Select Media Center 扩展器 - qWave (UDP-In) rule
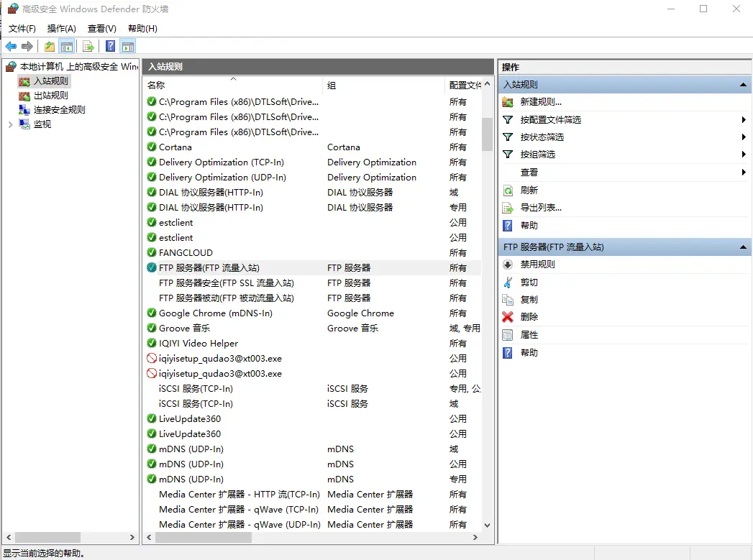Image resolution: width=753 pixels, height=560 pixels. click(x=313, y=525)
